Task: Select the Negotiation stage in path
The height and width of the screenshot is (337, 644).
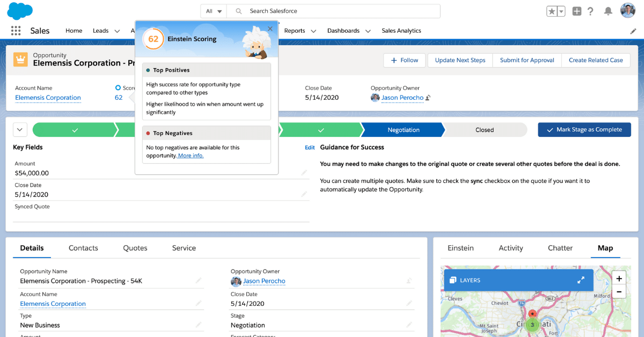Action: pos(404,130)
